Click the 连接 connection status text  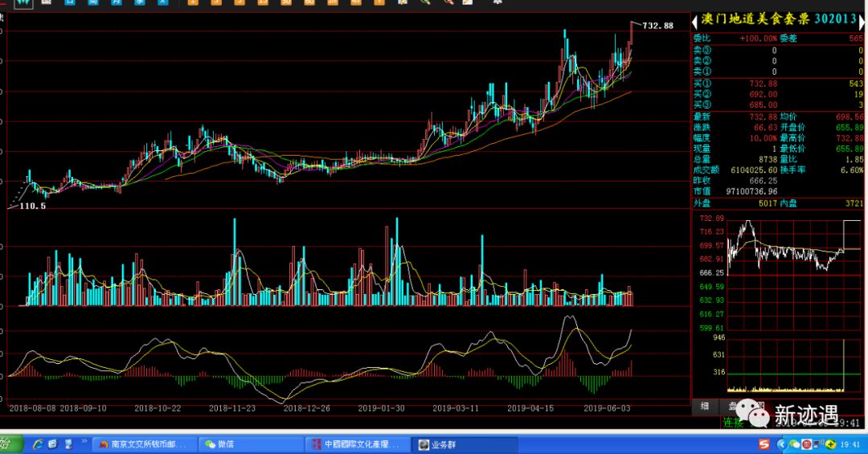coord(733,423)
